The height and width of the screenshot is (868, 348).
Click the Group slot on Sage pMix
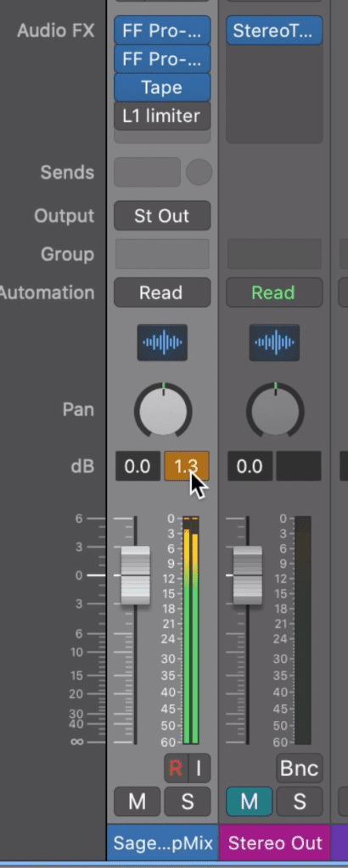(x=162, y=254)
